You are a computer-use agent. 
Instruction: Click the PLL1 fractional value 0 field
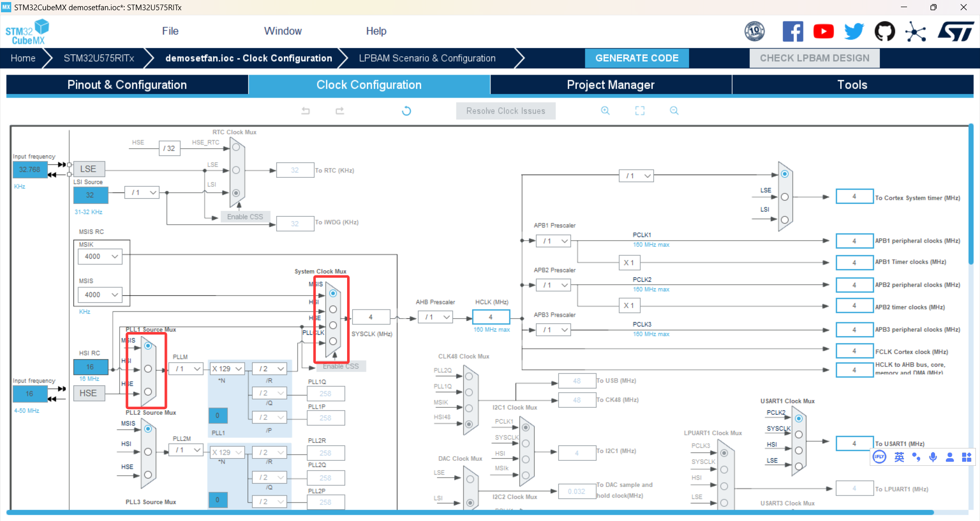218,416
